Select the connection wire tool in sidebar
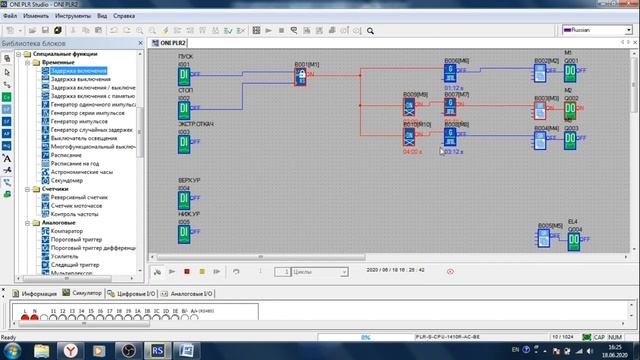 7,84
